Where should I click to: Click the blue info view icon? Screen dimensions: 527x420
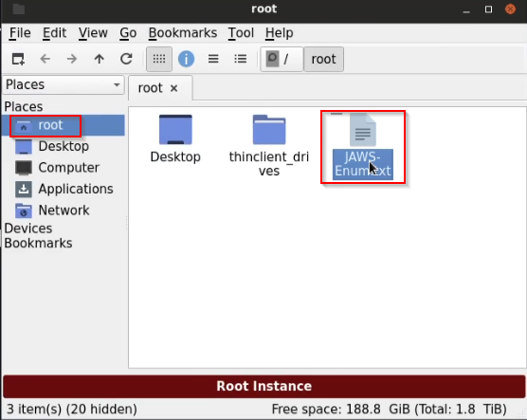tap(186, 59)
